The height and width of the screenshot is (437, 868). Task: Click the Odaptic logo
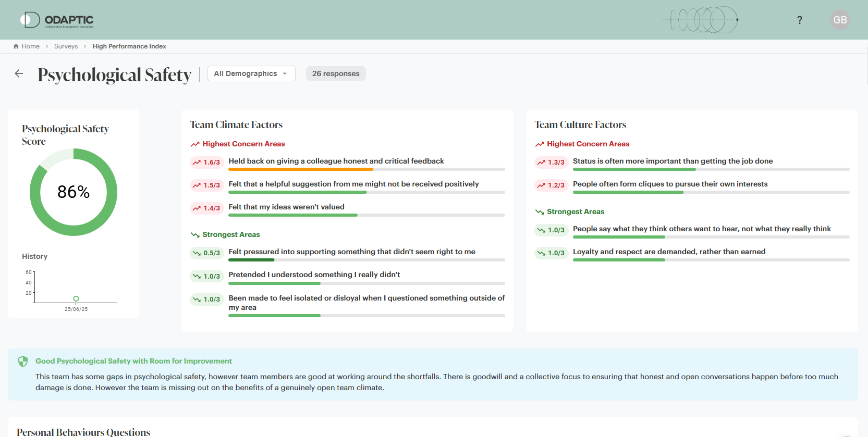pyautogui.click(x=57, y=20)
